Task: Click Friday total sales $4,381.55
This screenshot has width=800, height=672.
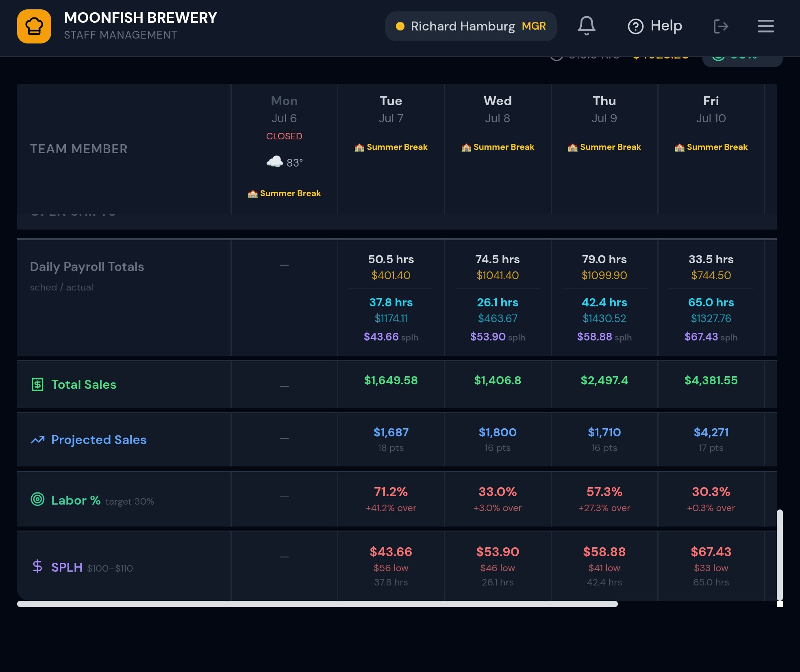Action: coord(711,380)
